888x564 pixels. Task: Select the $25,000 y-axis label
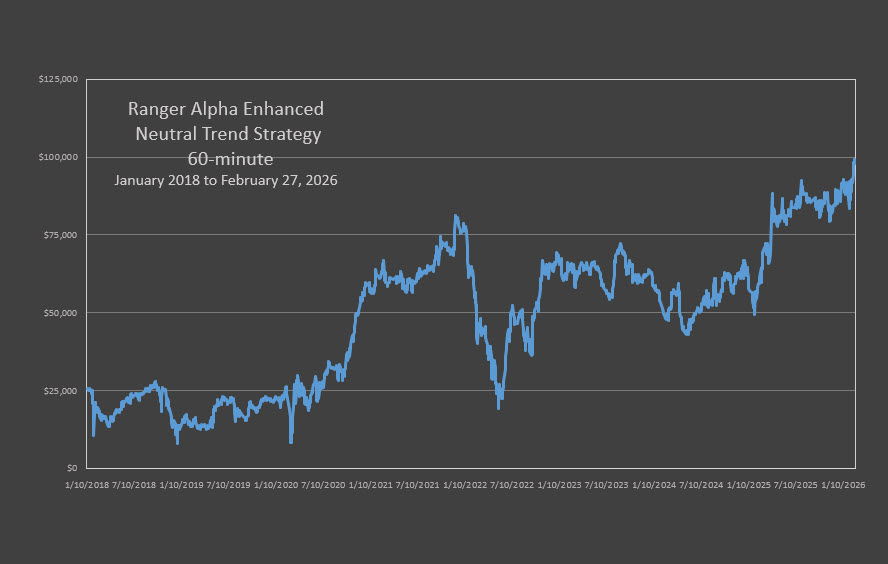tap(62, 390)
